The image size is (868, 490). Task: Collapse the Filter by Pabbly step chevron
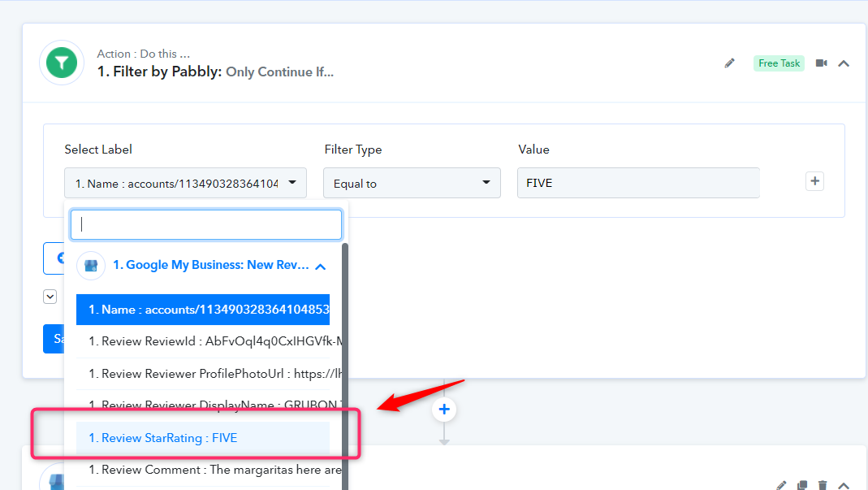coord(844,63)
